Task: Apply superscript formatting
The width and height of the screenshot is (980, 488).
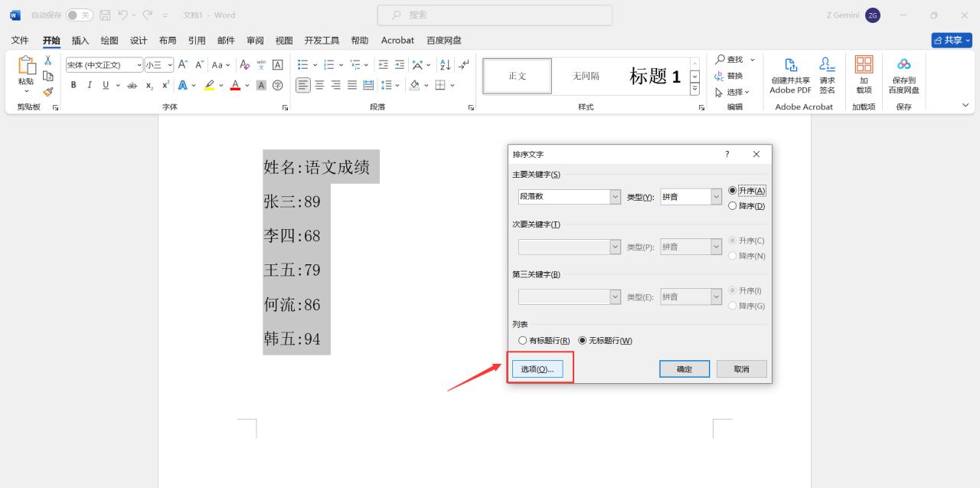Action: (165, 85)
